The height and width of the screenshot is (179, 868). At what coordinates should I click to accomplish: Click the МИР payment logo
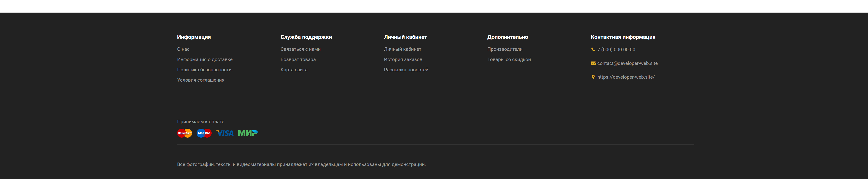[x=248, y=133]
